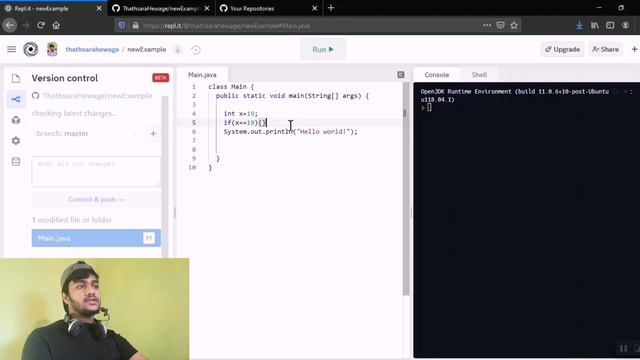The width and height of the screenshot is (640, 360).
Task: Run the program with the Run button
Action: 323,49
